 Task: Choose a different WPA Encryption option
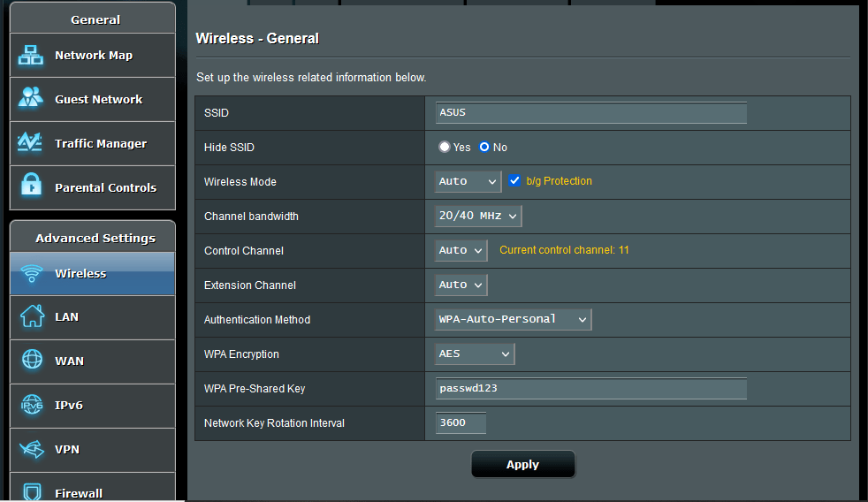475,354
